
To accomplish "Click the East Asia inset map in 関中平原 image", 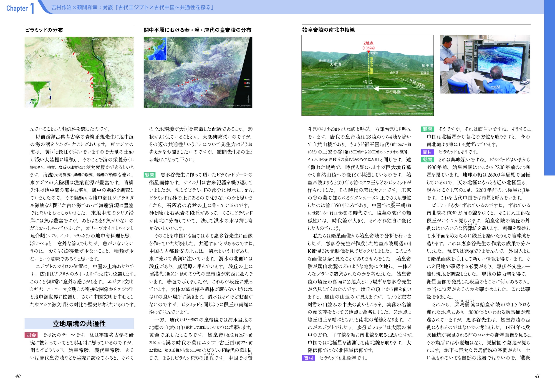I will (155, 49).
